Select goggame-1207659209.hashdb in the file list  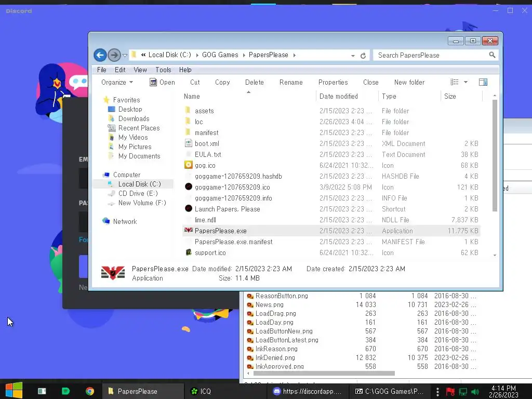click(x=238, y=177)
